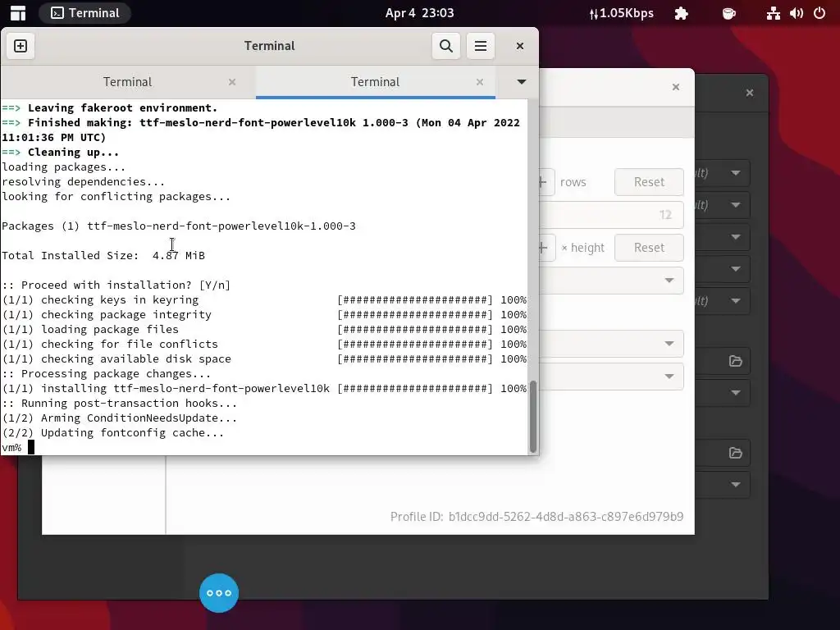Open a new terminal tab with plus icon
840x630 pixels.
click(x=21, y=46)
